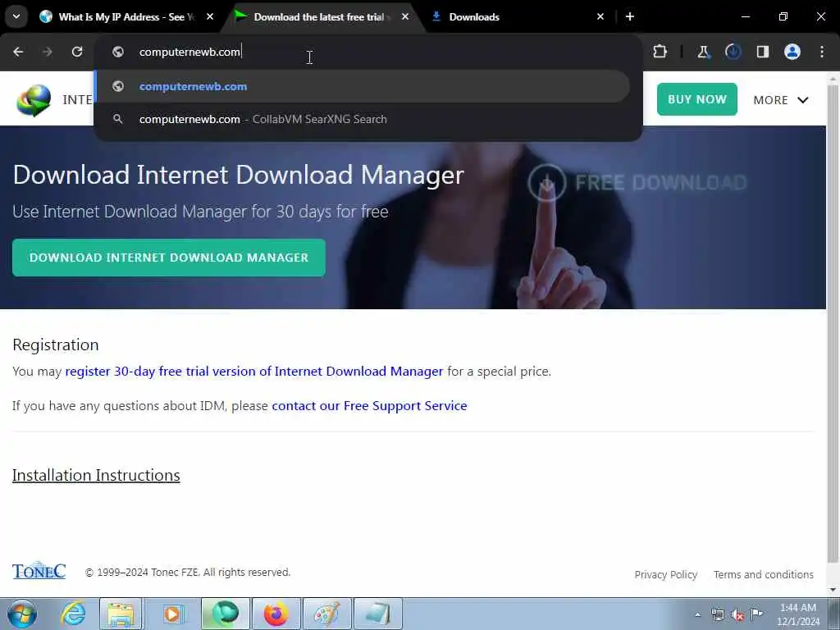Screen dimensions: 840x630
Task: Click the address bar containing computernewb.com
Action: (x=368, y=52)
